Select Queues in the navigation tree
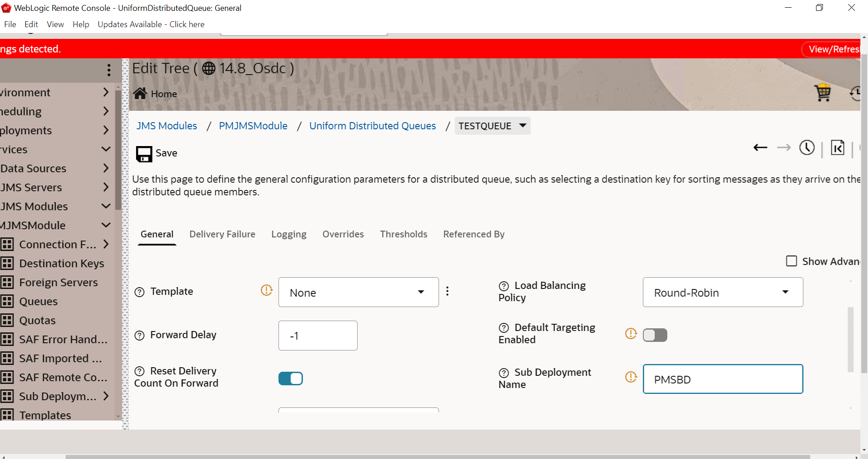Image resolution: width=868 pixels, height=459 pixels. [38, 301]
